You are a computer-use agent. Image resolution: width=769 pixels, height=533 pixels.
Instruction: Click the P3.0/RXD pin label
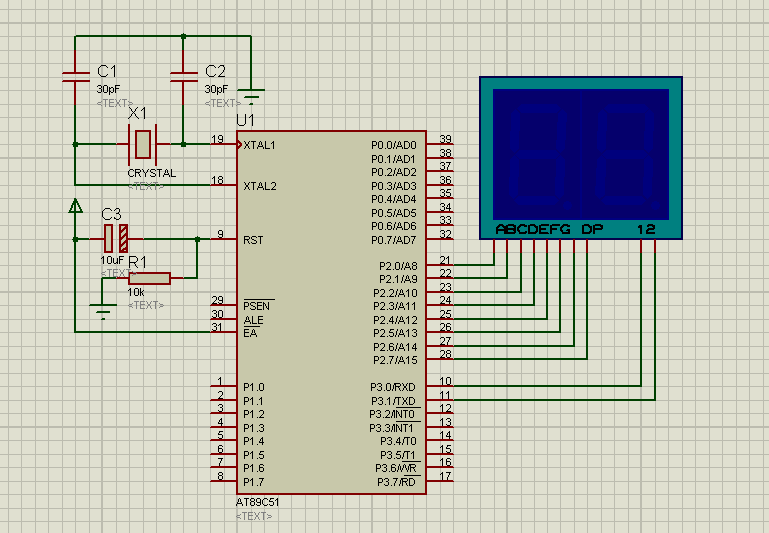click(x=393, y=387)
